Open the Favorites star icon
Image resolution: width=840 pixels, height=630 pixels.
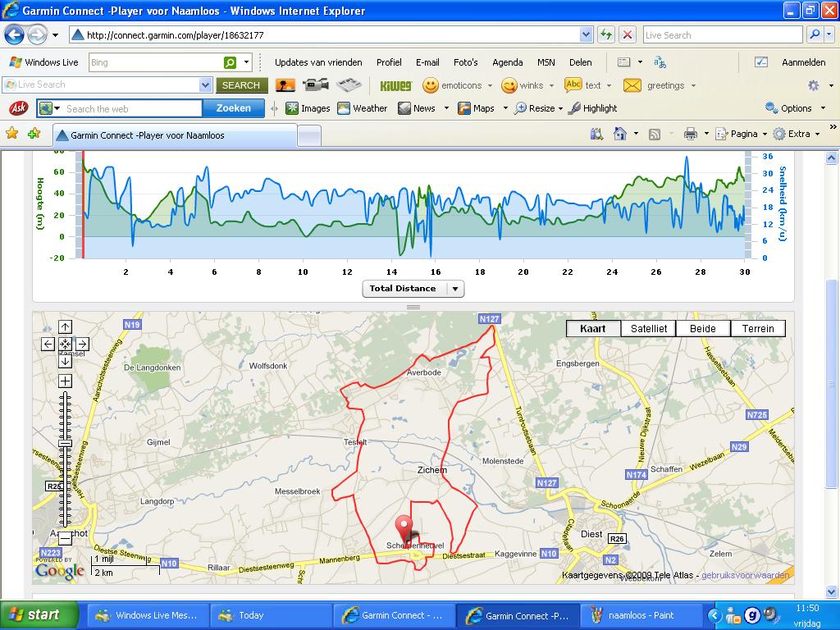11,134
